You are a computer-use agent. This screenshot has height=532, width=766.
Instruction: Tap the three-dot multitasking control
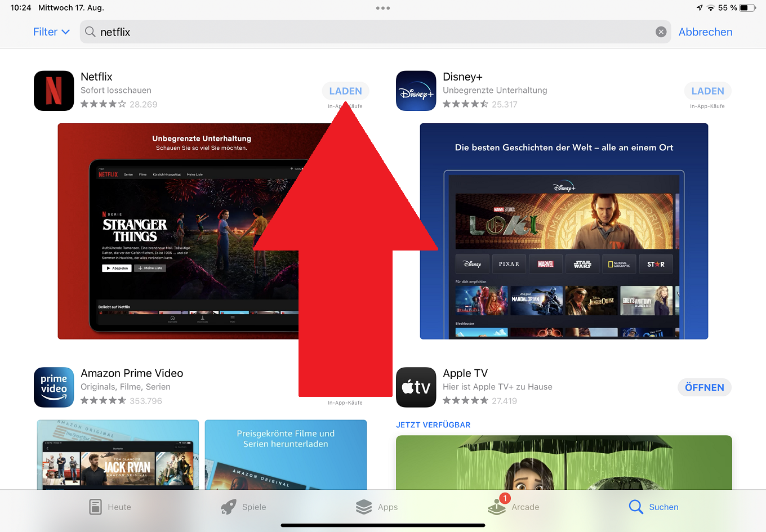click(x=383, y=8)
